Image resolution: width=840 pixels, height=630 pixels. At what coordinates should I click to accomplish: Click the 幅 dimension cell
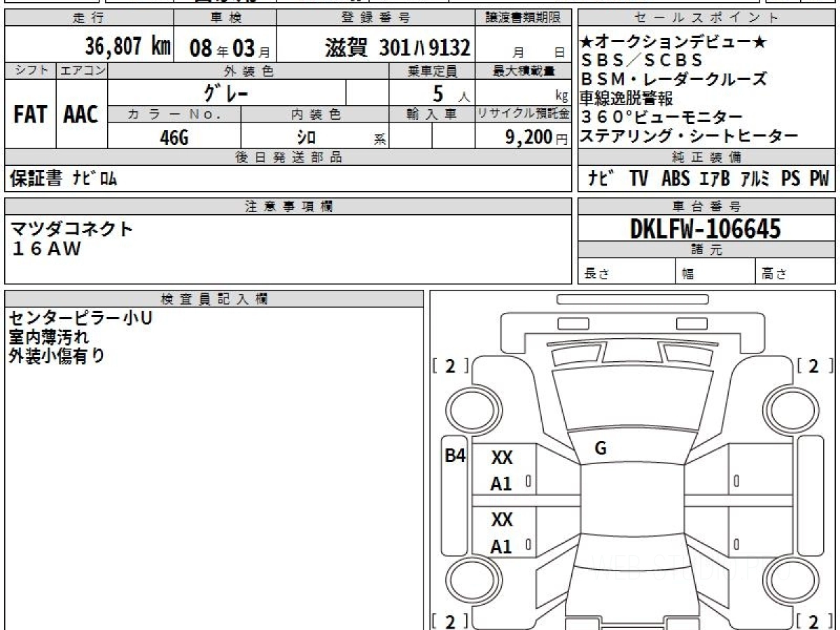[x=716, y=272]
